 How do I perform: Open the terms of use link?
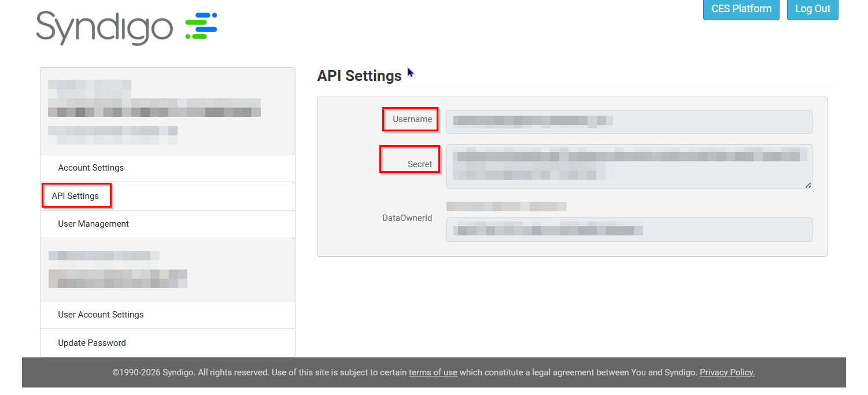tap(433, 372)
